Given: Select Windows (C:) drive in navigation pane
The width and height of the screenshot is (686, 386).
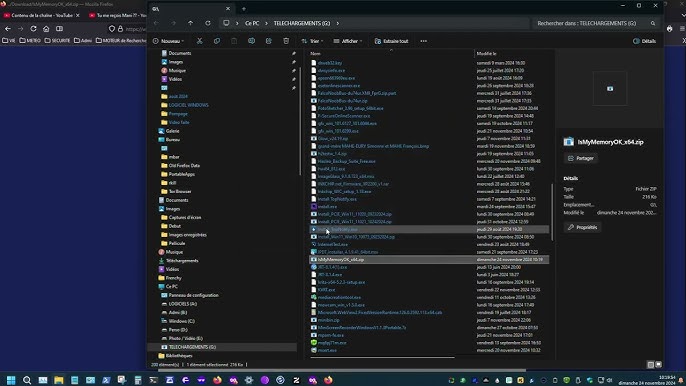Looking at the screenshot, I should tap(181, 321).
